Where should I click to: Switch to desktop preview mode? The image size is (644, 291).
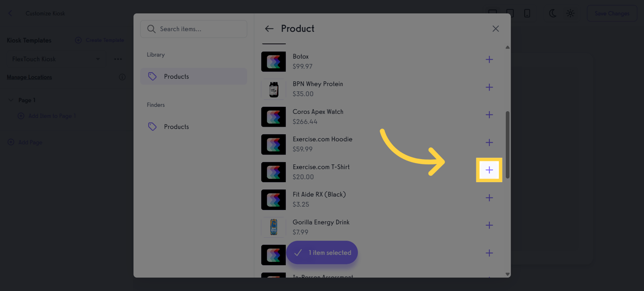coord(492,13)
